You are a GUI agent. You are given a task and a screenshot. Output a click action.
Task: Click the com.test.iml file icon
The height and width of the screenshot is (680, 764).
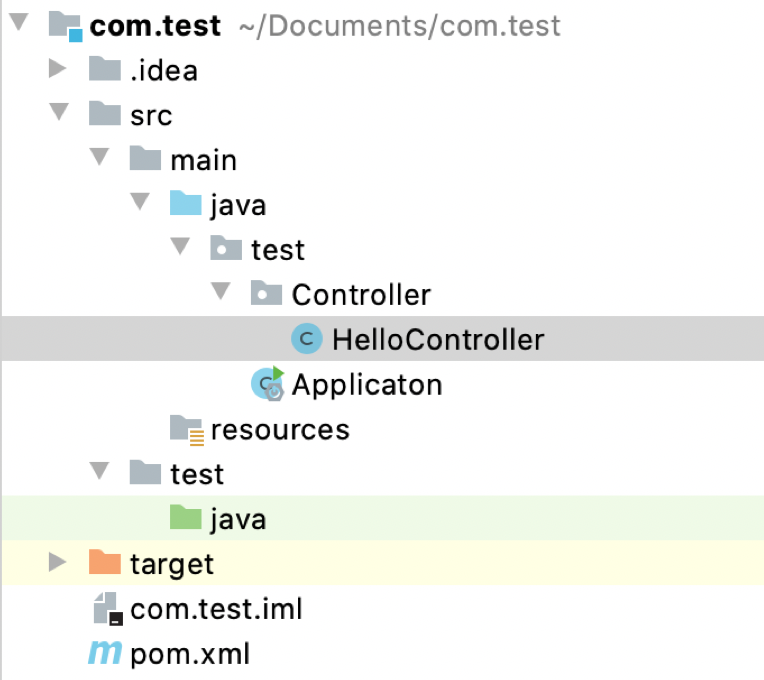(x=105, y=608)
